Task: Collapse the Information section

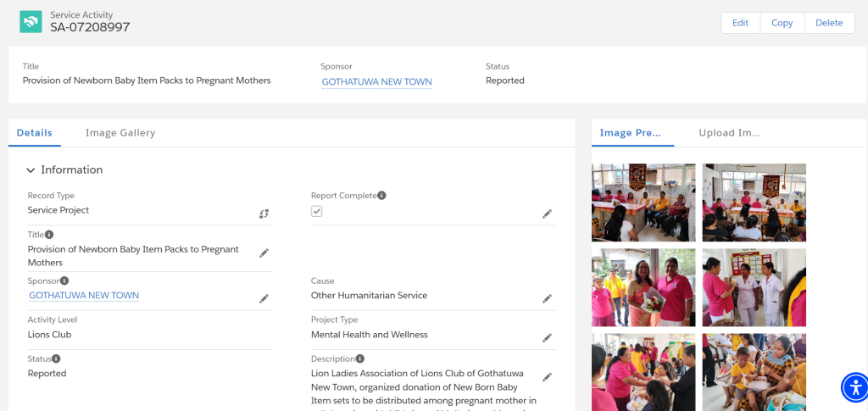Action: (31, 170)
